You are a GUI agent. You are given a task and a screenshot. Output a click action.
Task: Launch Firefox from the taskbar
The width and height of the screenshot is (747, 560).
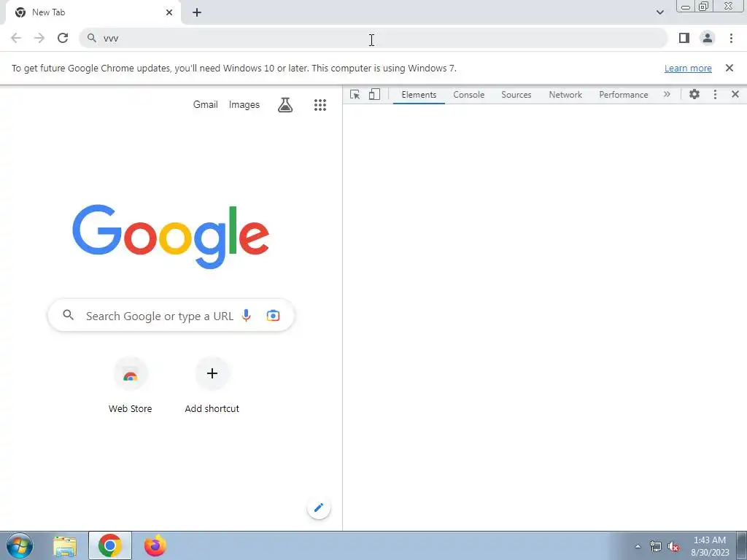click(155, 545)
